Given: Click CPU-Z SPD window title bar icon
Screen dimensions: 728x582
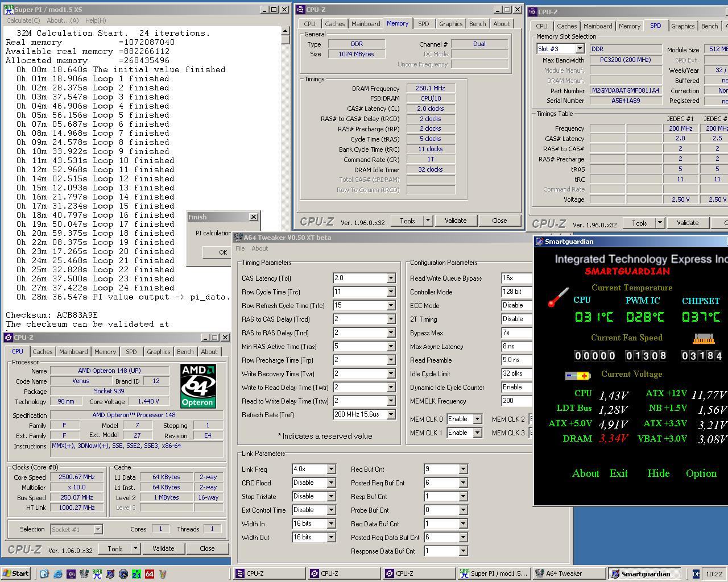Looking at the screenshot, I should pos(532,12).
